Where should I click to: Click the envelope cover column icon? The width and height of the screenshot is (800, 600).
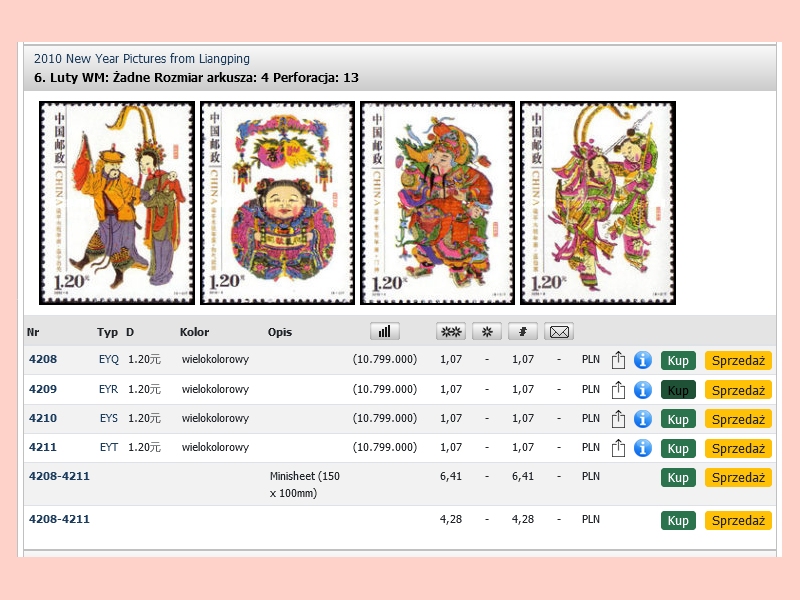pos(560,332)
